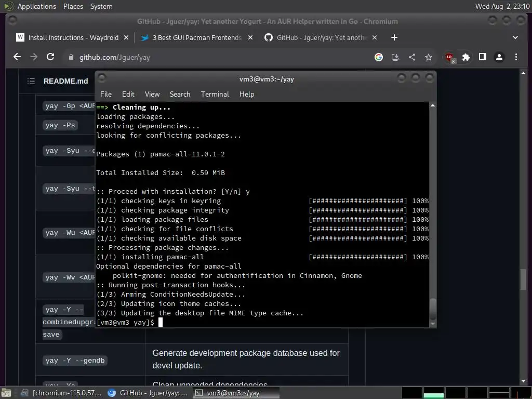
Task: Open the System menu
Action: 101,6
